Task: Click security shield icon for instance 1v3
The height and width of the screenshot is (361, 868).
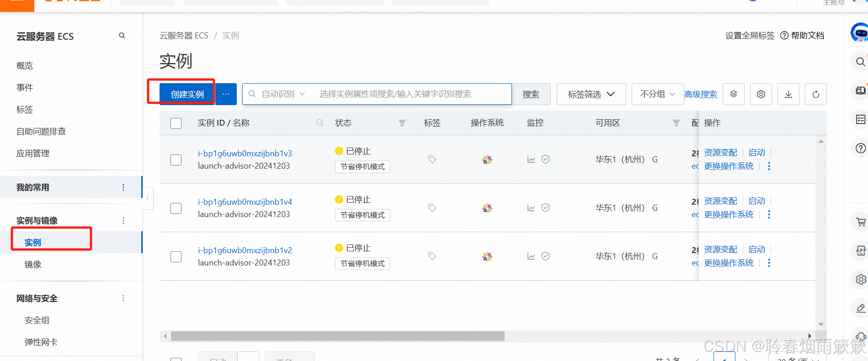Action: click(545, 159)
